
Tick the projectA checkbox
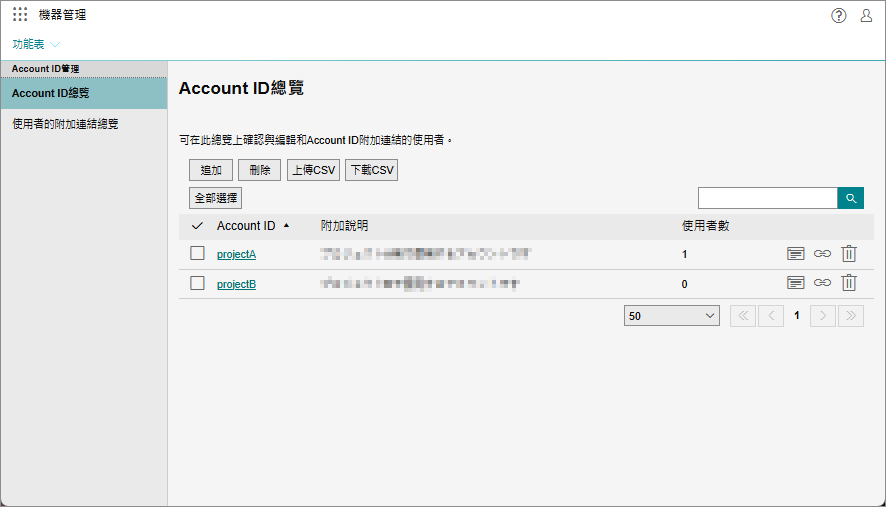(197, 254)
